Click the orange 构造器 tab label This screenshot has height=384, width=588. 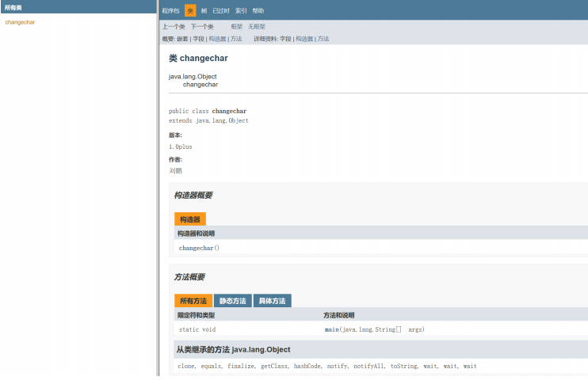(x=190, y=219)
